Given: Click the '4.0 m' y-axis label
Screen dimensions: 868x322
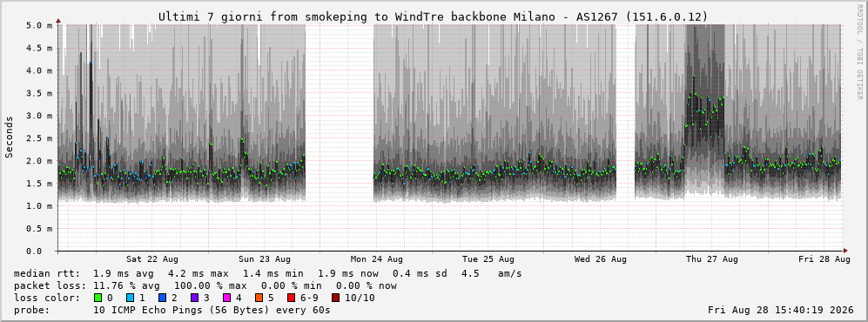Looking at the screenshot, I should pos(39,70).
